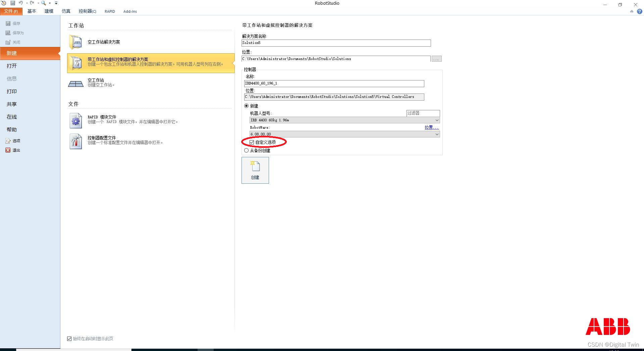Click the 过滤器 filter input field
The width and height of the screenshot is (644, 351).
tap(423, 113)
